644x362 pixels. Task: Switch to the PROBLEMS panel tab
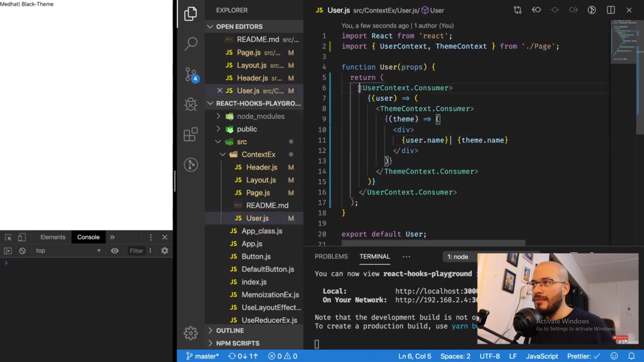pyautogui.click(x=331, y=256)
